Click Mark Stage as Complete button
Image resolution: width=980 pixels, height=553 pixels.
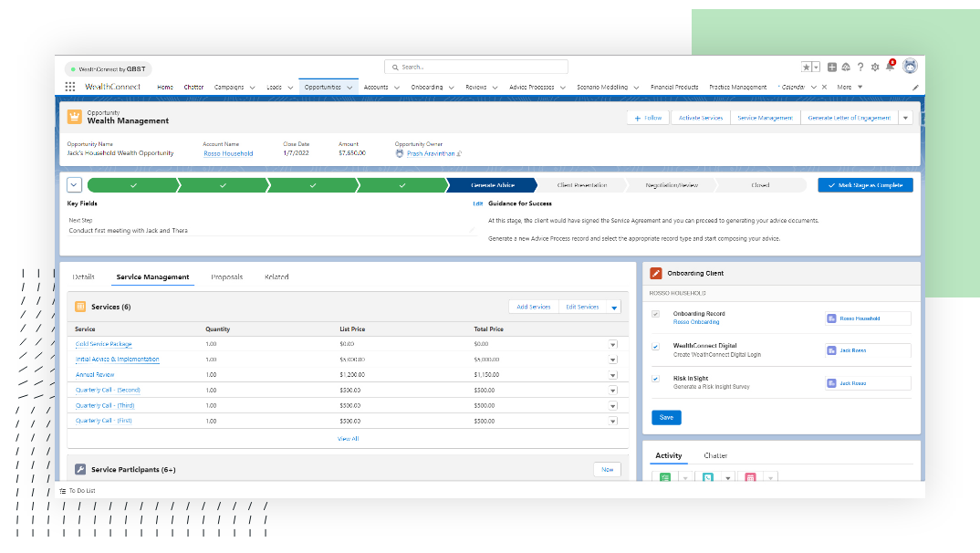click(x=866, y=185)
